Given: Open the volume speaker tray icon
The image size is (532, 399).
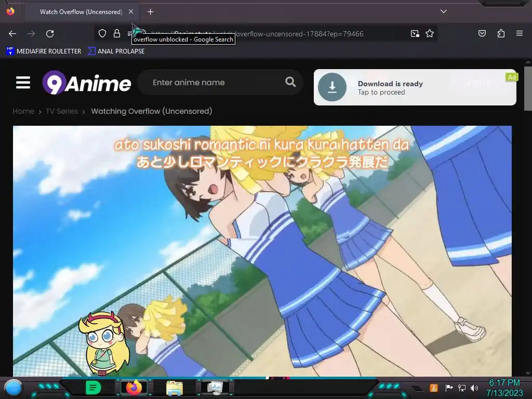Looking at the screenshot, I should (474, 388).
